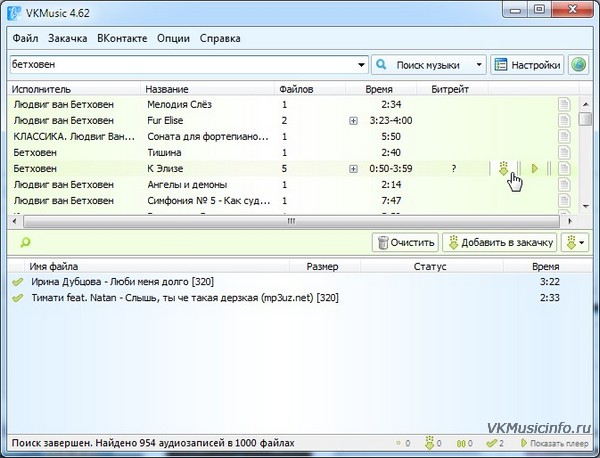Image resolution: width=600 pixels, height=458 pixels.
Task: Play the К Элизе track
Action: click(x=535, y=168)
